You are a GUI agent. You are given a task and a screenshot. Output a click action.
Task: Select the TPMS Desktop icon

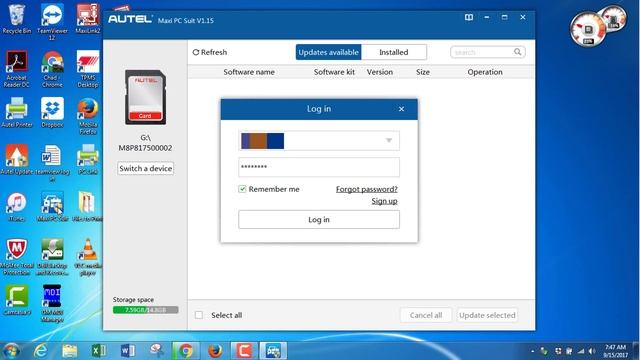click(87, 69)
